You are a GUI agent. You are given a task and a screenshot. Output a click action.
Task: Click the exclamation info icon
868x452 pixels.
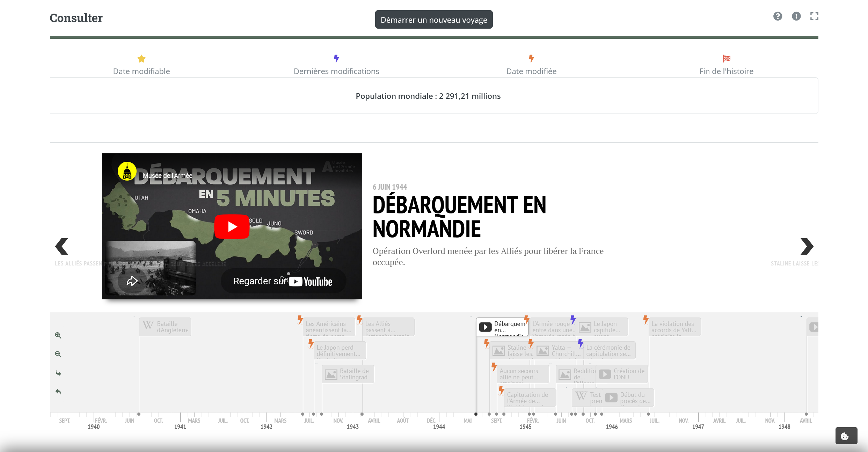pos(796,16)
